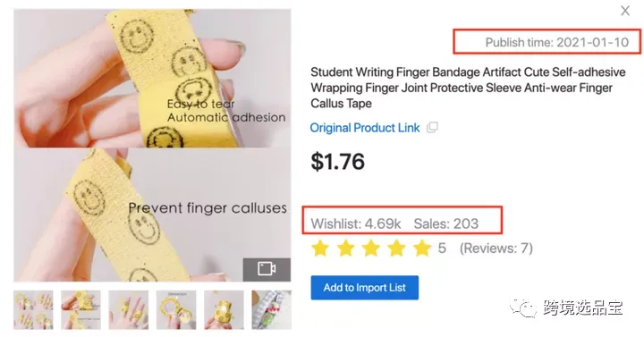
Task: Click Add to Import List button
Action: pyautogui.click(x=365, y=288)
